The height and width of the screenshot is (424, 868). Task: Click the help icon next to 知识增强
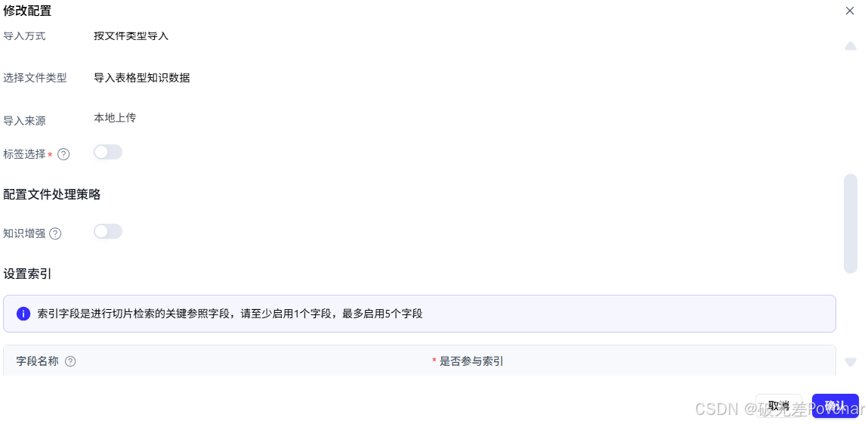pos(55,234)
